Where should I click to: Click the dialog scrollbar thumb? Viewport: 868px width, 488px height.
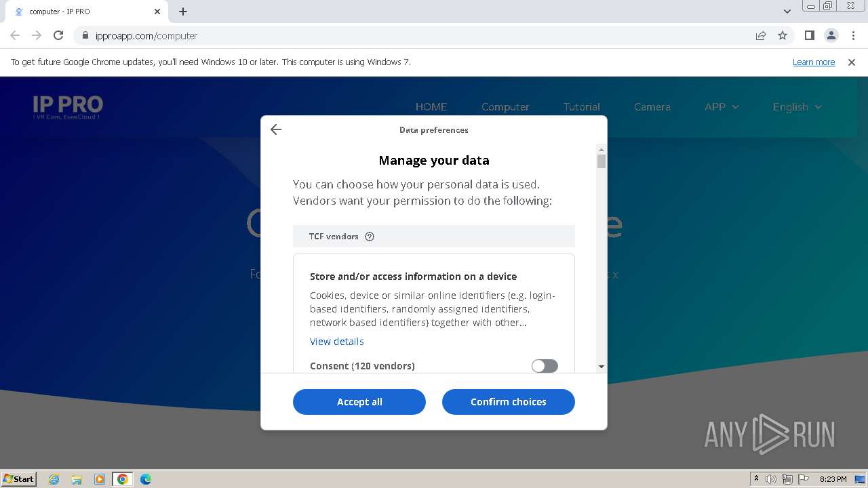601,161
